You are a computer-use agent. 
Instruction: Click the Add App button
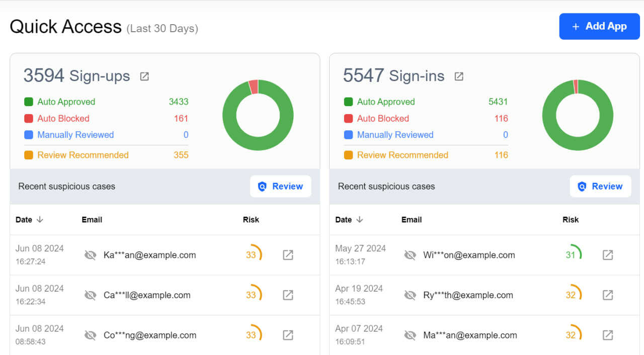tap(599, 27)
